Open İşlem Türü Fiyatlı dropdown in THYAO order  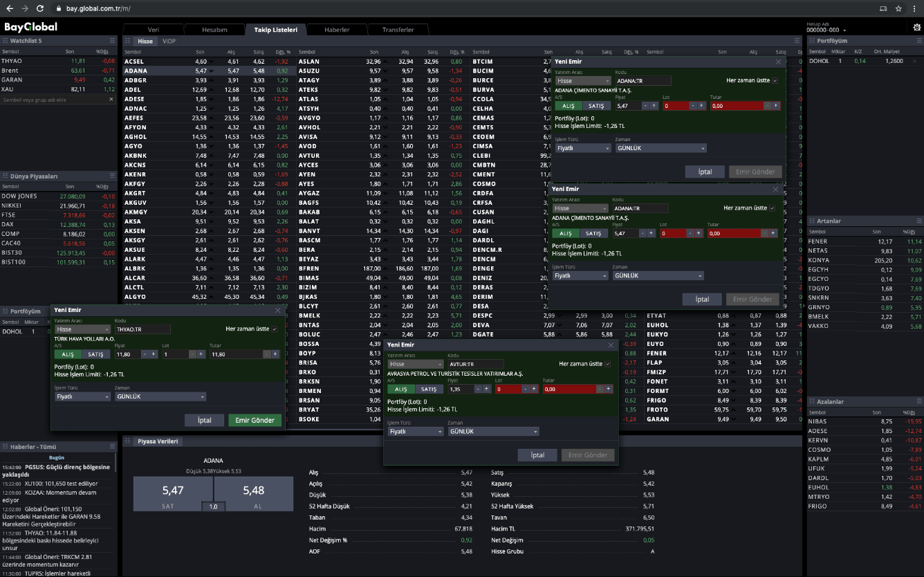point(82,397)
